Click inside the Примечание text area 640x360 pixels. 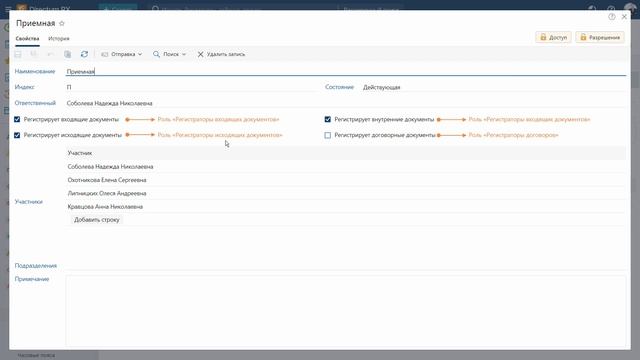pos(346,311)
